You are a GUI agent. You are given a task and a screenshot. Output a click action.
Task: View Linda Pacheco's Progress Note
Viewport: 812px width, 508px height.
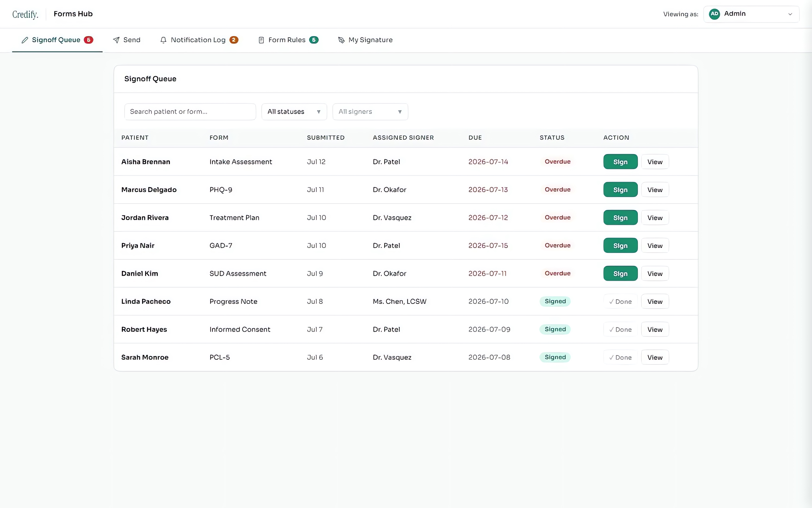point(655,301)
